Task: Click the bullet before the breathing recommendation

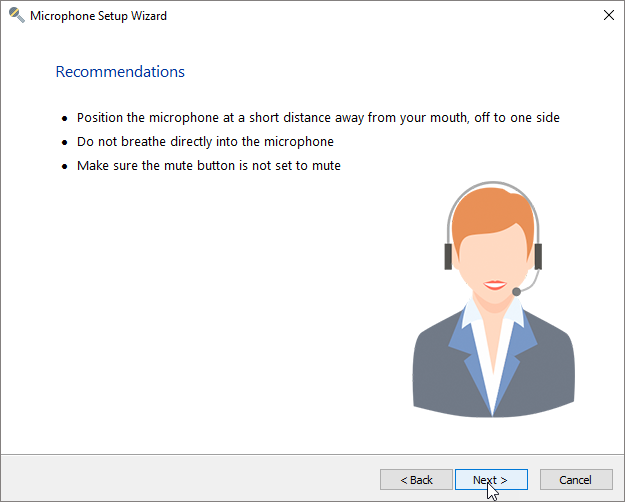Action: point(65,143)
